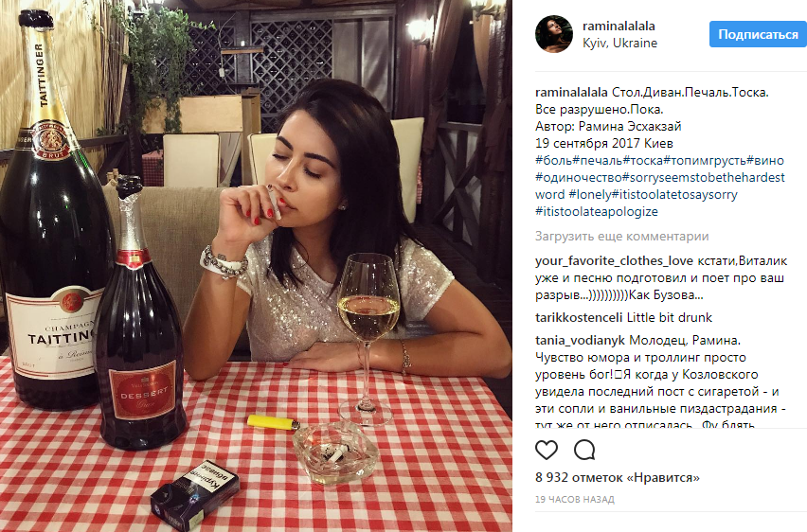The height and width of the screenshot is (532, 807).
Task: Open hashtag #одиночество
Action: [x=579, y=178]
